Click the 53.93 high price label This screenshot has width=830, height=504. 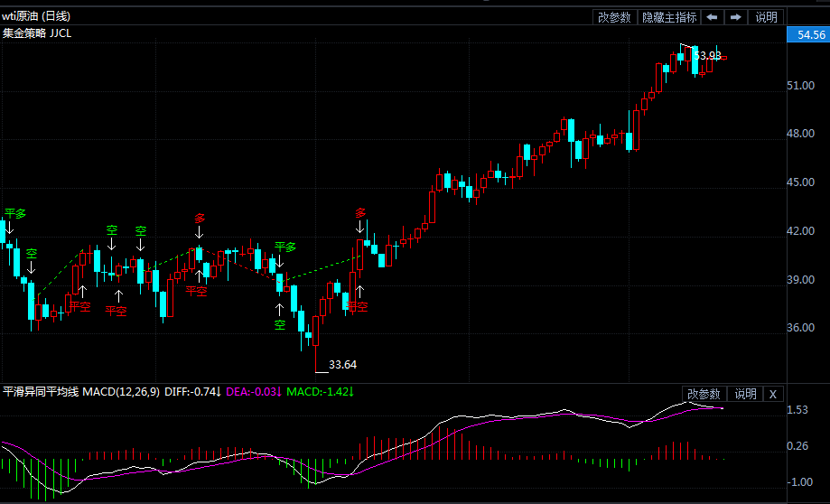(707, 55)
